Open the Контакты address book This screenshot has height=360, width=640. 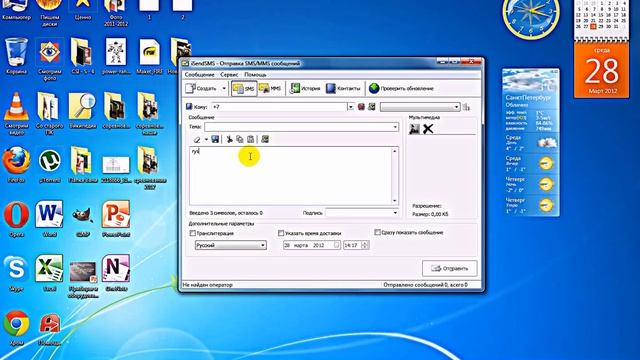tap(343, 88)
